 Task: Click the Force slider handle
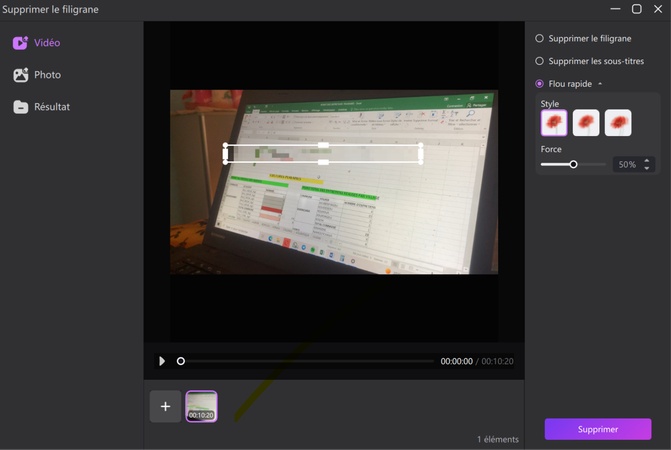[x=573, y=164]
